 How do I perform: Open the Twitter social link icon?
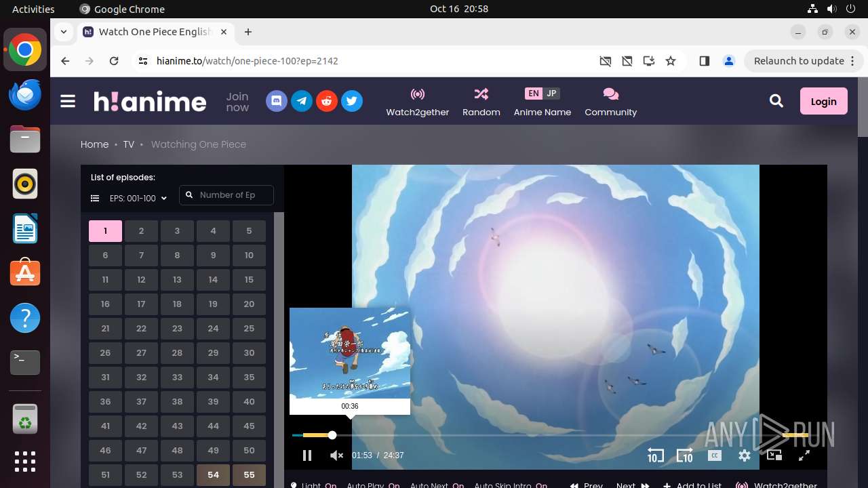[x=352, y=102]
